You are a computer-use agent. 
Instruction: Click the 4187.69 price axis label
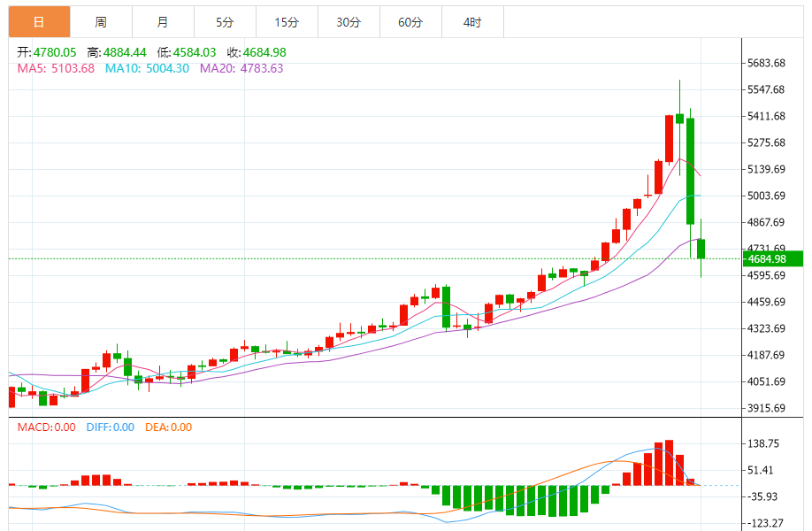pos(766,355)
